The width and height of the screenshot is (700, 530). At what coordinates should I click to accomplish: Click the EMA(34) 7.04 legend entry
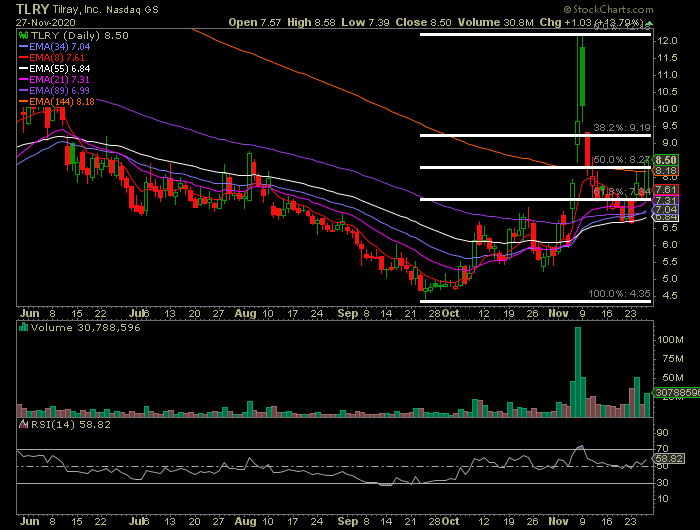click(x=54, y=46)
